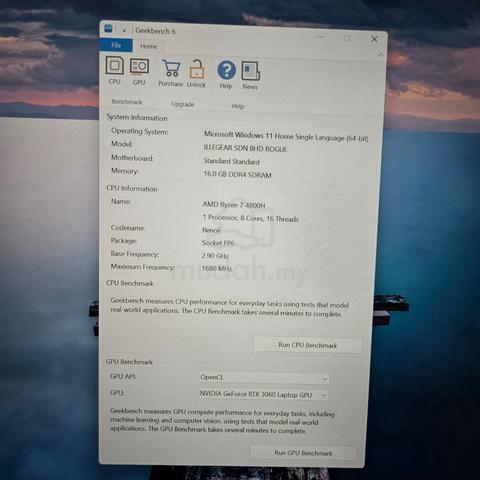Open the Purchase shopping cart icon
The width and height of the screenshot is (480, 480).
click(171, 73)
